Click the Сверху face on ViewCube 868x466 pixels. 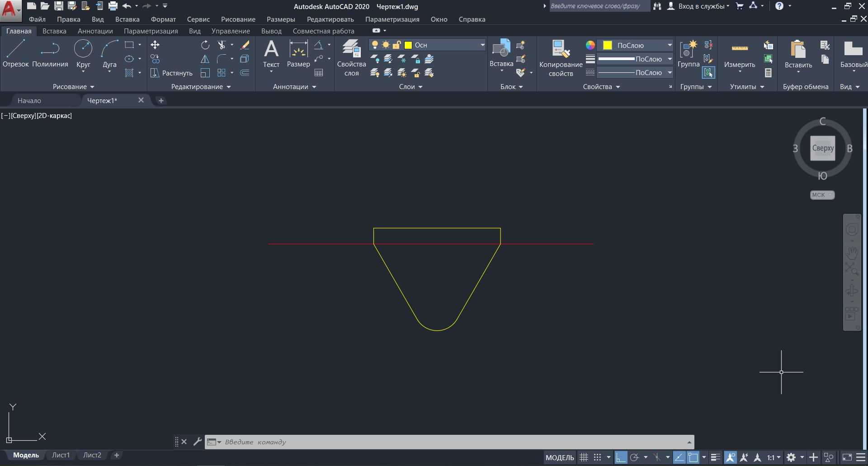pos(822,148)
